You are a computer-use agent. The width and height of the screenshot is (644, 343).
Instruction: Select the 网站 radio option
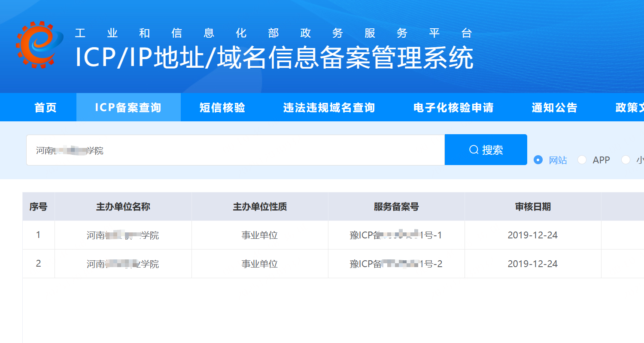[x=538, y=159]
